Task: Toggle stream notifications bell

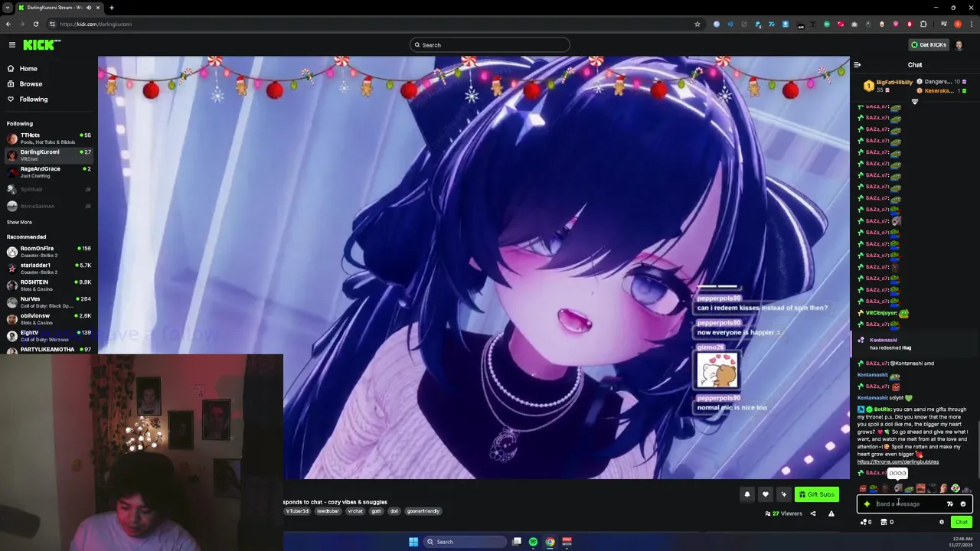Action: click(747, 494)
